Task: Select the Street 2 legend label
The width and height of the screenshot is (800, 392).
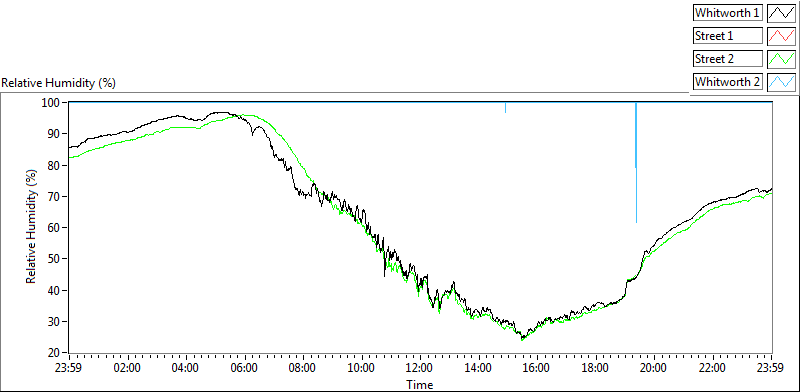Action: point(728,59)
